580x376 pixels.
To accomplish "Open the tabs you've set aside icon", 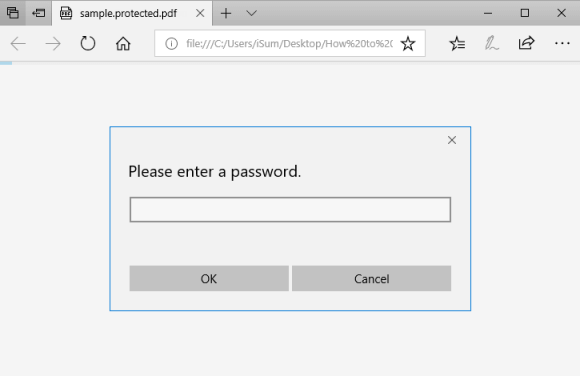I will [x=13, y=13].
